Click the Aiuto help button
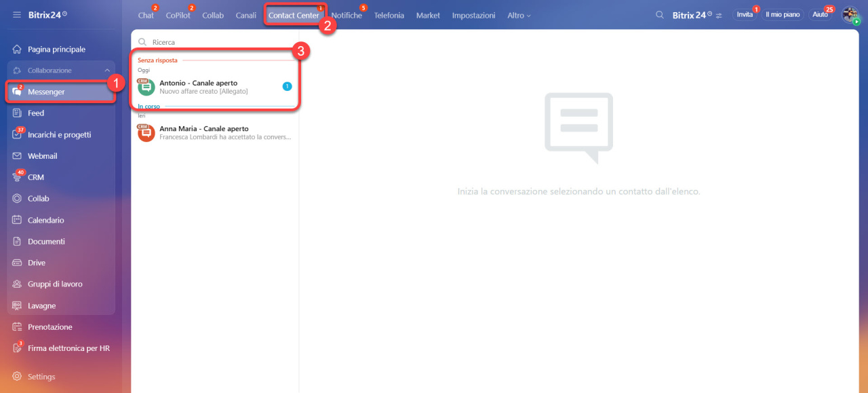868x393 pixels. coord(821,14)
